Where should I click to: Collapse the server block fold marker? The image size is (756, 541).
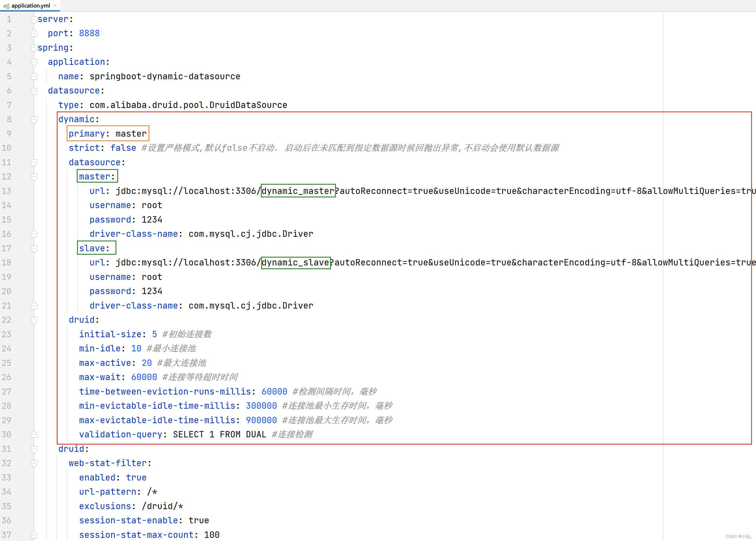tap(34, 20)
